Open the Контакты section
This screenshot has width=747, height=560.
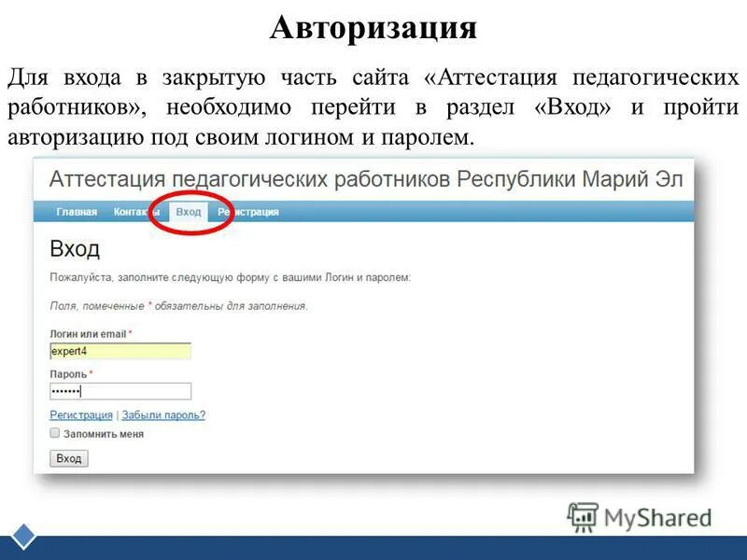tap(135, 213)
